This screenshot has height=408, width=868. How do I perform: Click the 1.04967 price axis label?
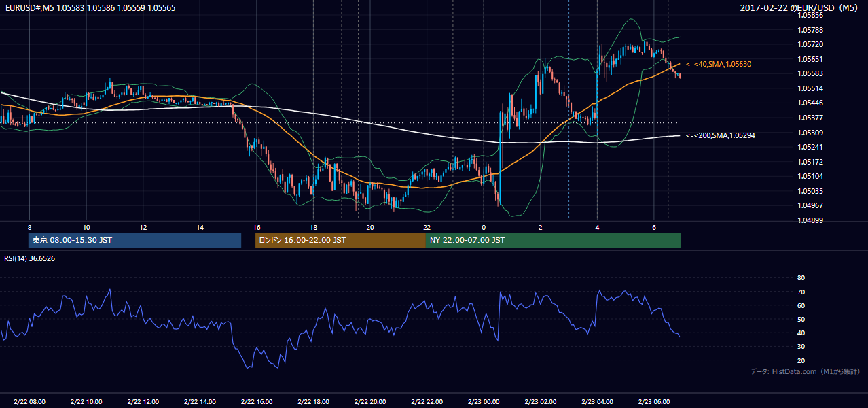coord(811,205)
